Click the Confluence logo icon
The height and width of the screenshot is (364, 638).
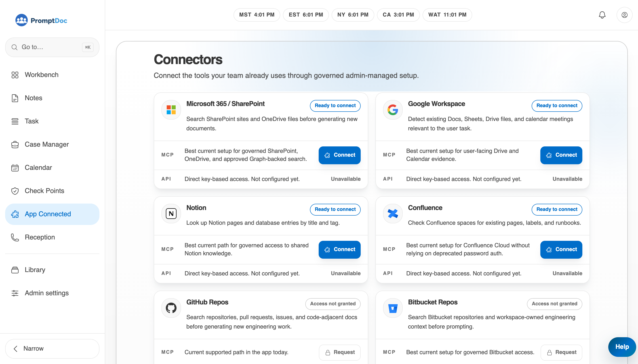pyautogui.click(x=393, y=214)
